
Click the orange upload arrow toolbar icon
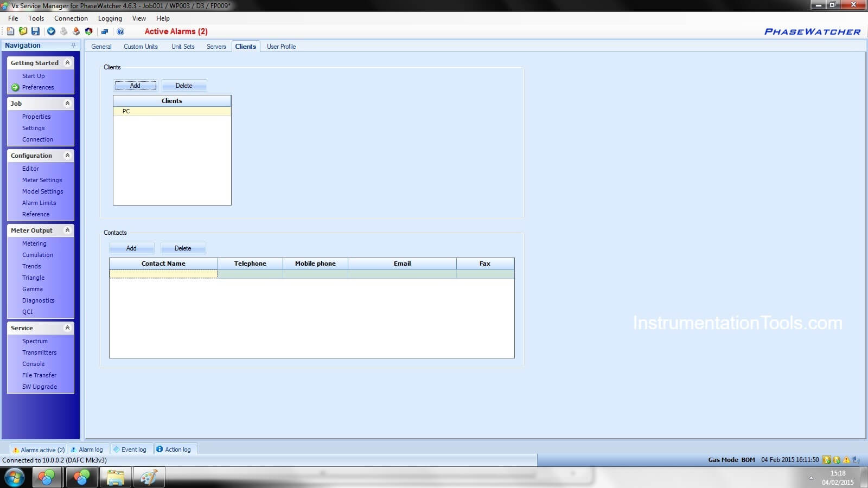point(76,31)
